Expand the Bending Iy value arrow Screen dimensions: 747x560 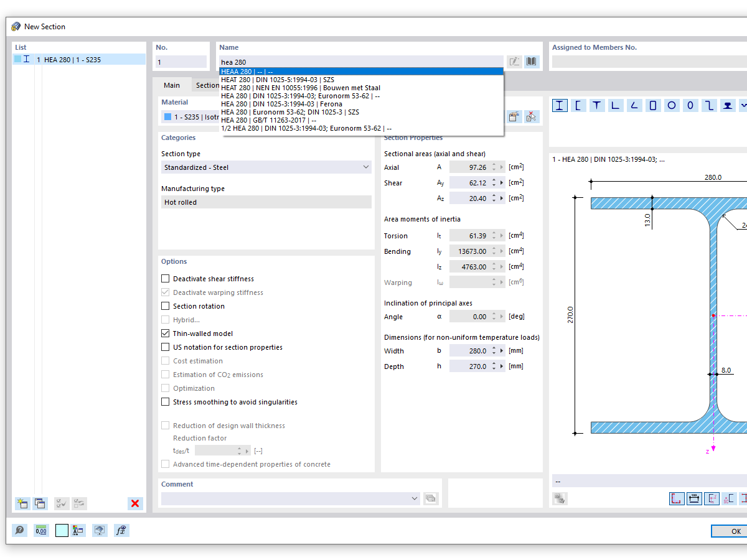click(x=502, y=251)
